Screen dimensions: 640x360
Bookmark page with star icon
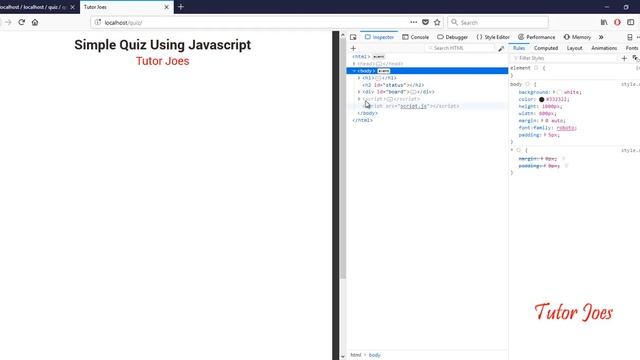(437, 22)
